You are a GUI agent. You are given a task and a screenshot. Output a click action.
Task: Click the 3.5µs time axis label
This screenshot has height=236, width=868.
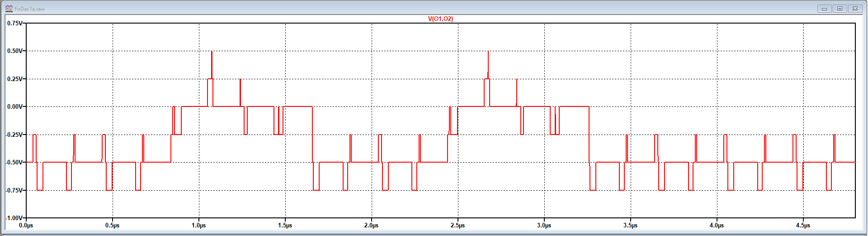pos(631,225)
